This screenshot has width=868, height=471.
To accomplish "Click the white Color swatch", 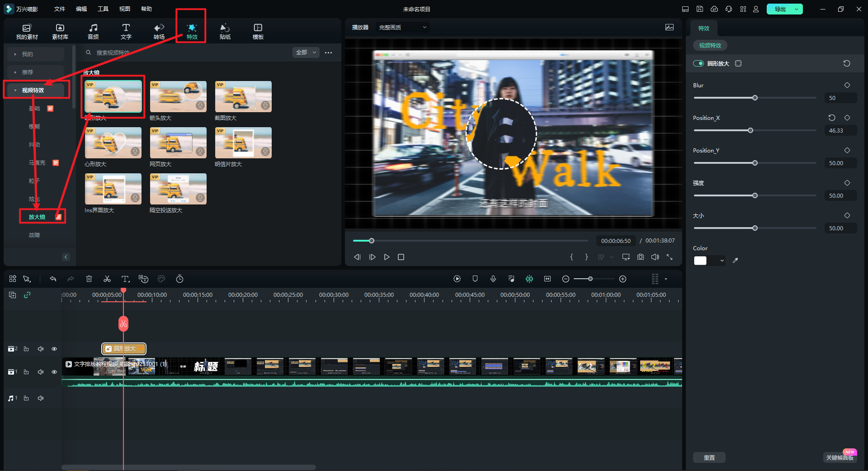I will [x=700, y=261].
